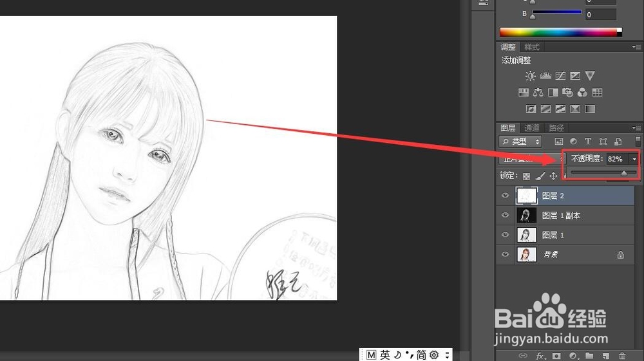Toggle the layer filtering switch
The width and height of the screenshot is (644, 361).
[x=638, y=142]
